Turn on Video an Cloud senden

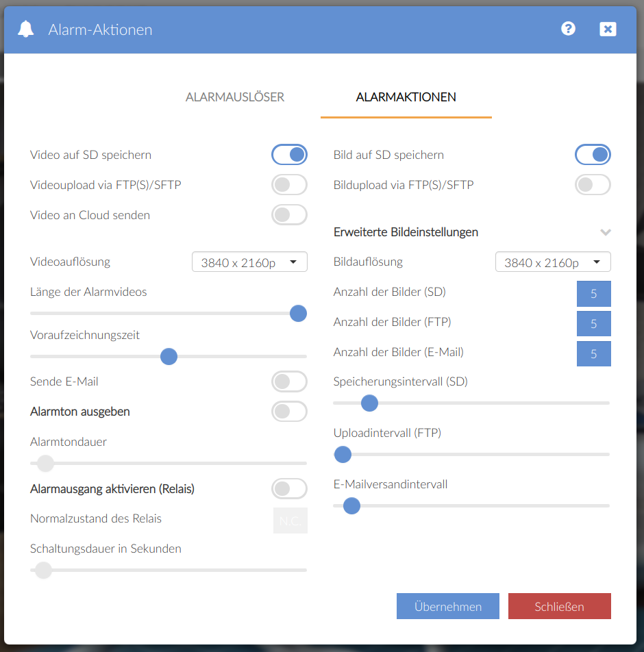pos(289,215)
